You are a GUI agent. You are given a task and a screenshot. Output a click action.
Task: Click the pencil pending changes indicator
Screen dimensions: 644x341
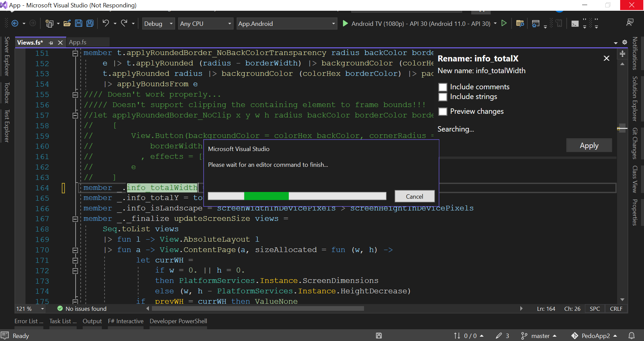[502, 336]
